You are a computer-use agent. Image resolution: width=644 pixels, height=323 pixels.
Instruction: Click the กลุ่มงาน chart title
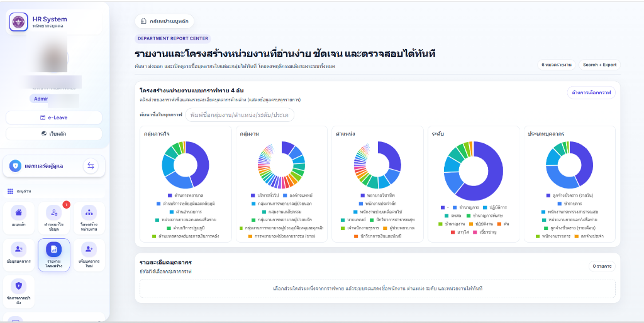click(x=249, y=134)
